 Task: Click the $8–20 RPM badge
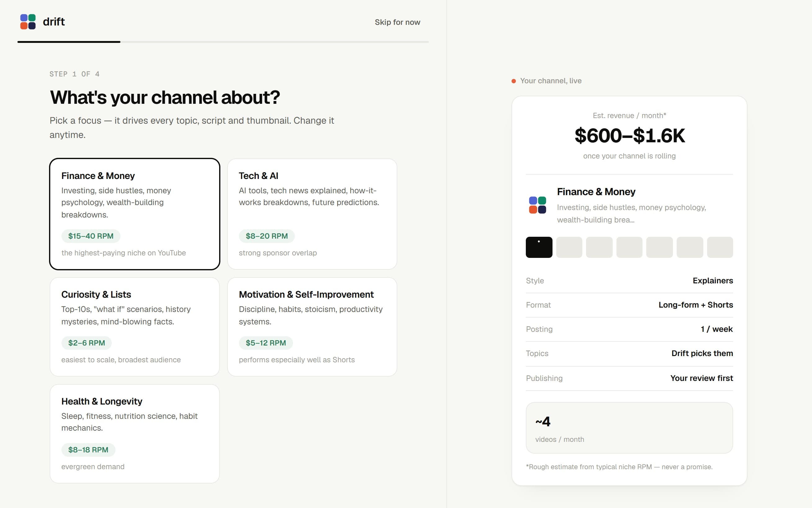267,236
